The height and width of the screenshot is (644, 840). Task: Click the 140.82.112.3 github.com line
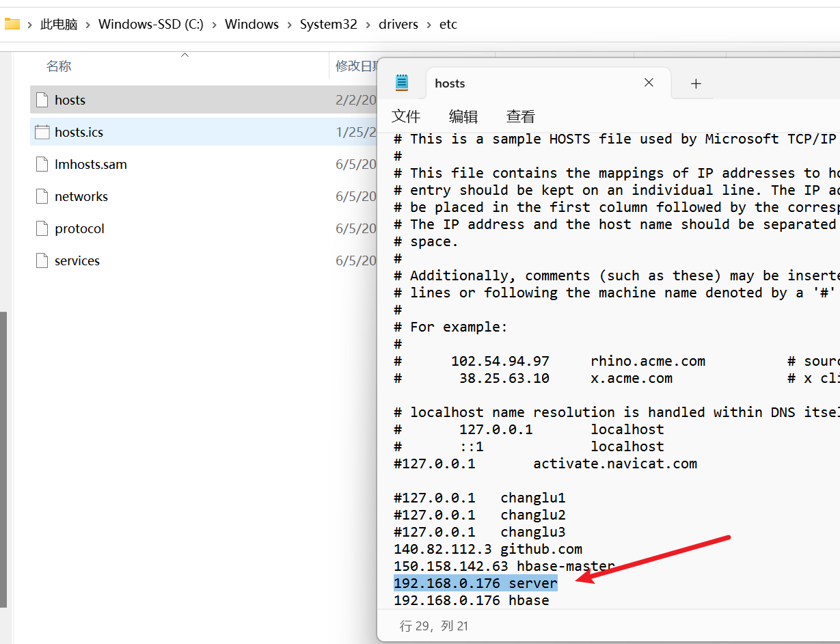[x=488, y=549]
